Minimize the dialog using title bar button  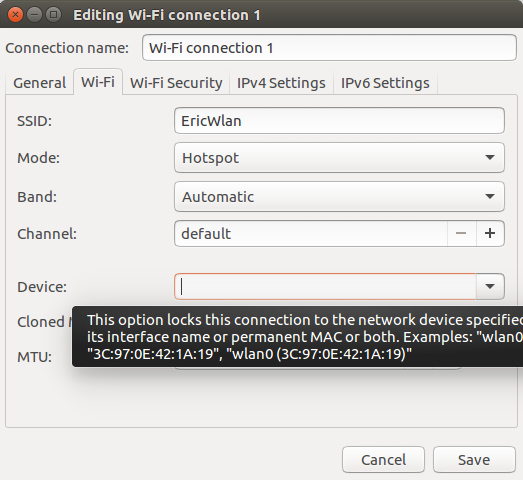coord(34,15)
